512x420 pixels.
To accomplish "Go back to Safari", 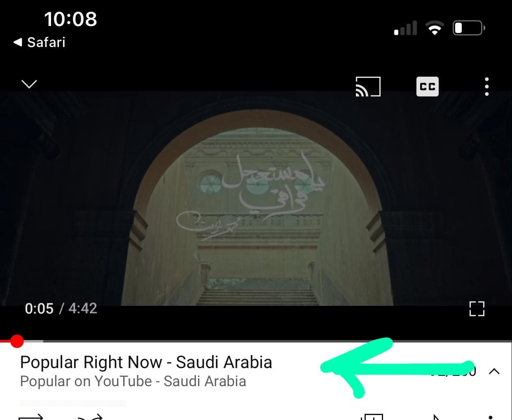I will [40, 42].
